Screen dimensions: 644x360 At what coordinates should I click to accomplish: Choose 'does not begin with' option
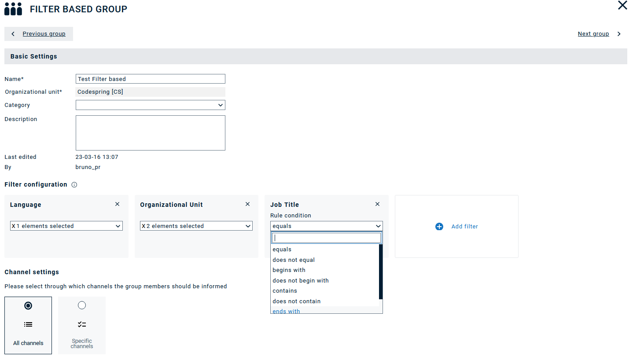[x=325, y=281]
